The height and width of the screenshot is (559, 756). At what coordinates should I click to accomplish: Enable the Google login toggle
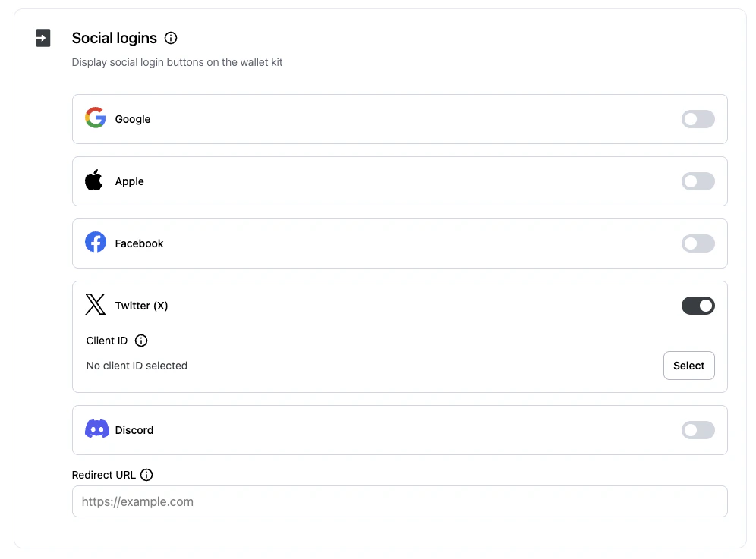698,119
